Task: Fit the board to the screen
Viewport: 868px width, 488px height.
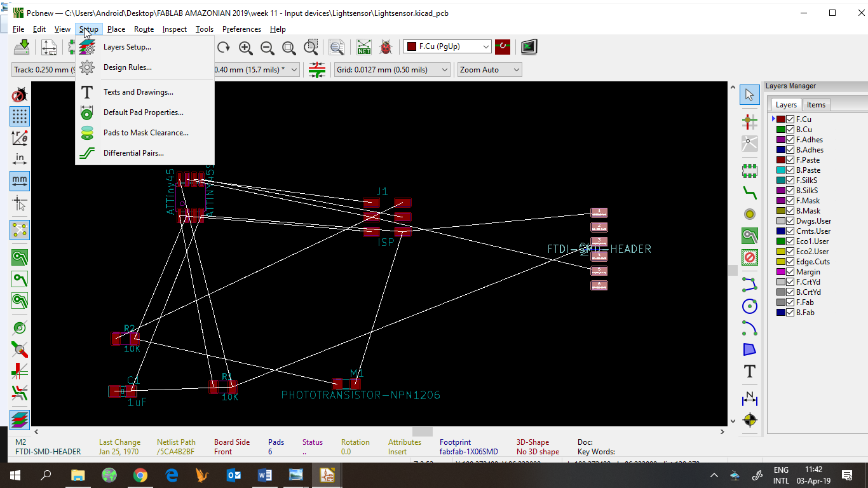Action: [x=289, y=47]
